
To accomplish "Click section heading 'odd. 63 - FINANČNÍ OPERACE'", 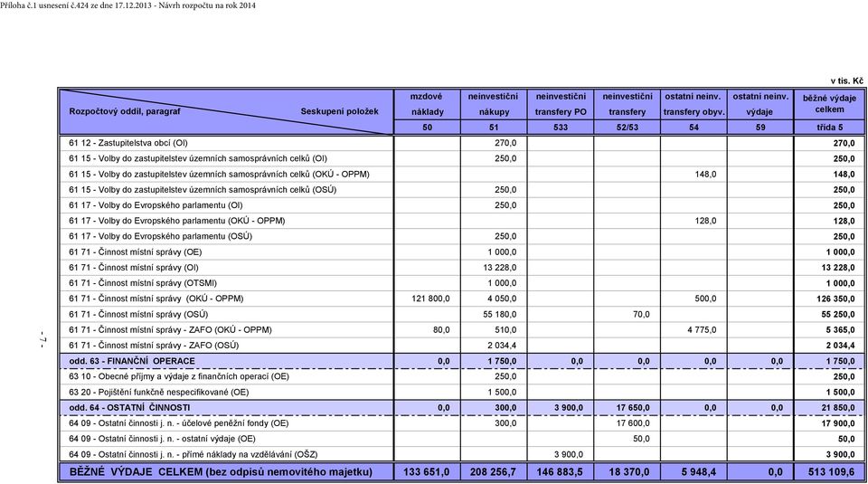I will [x=132, y=361].
